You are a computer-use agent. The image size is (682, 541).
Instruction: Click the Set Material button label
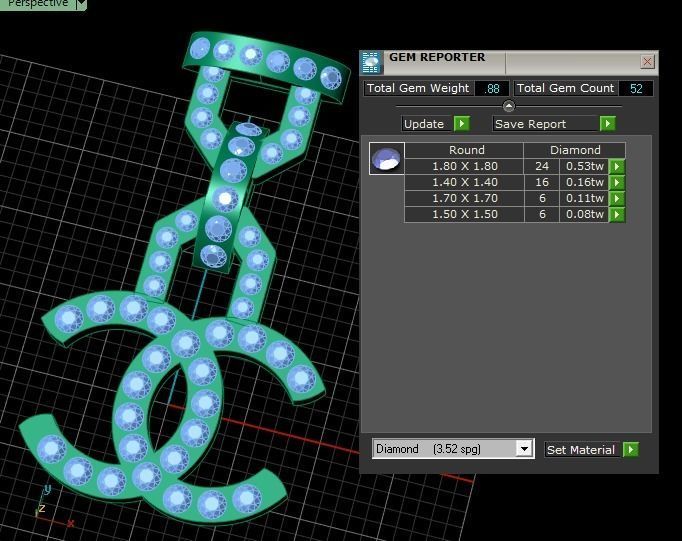click(x=581, y=450)
